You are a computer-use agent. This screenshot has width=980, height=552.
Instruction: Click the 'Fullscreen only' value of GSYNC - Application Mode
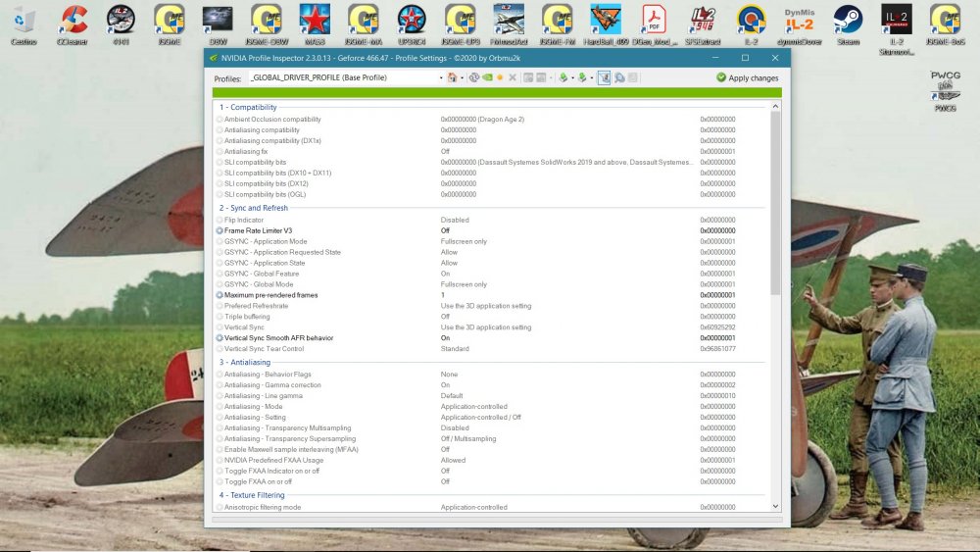tap(464, 241)
